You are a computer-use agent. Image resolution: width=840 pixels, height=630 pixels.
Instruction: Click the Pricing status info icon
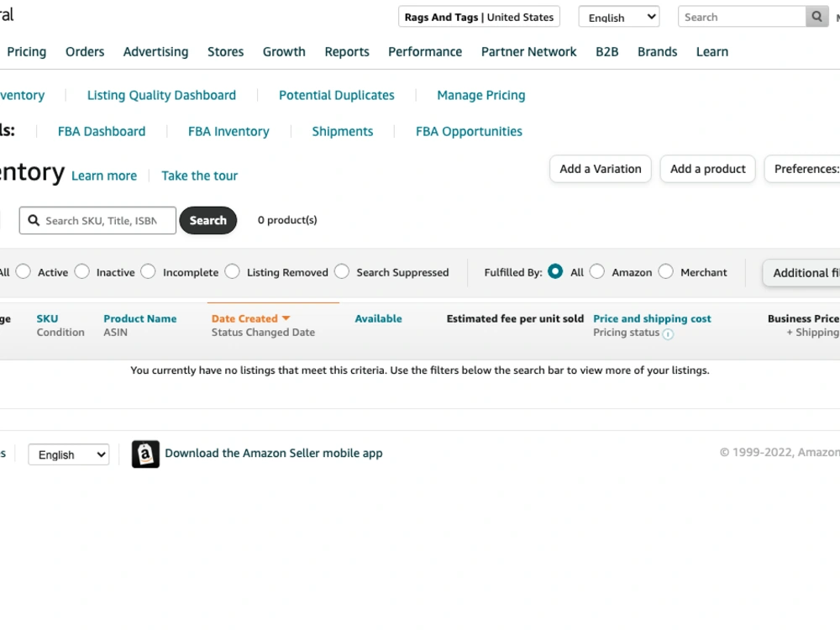tap(668, 334)
